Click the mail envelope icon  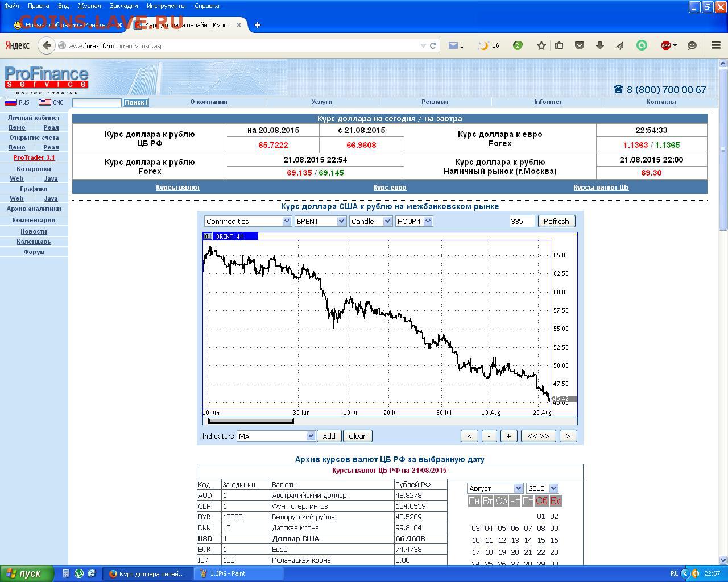[453, 45]
